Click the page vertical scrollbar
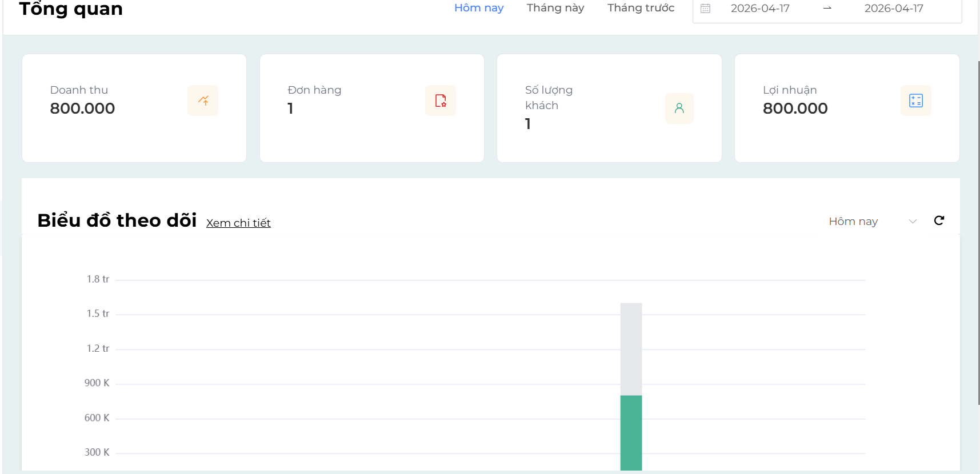This screenshot has width=980, height=474. [x=978, y=228]
